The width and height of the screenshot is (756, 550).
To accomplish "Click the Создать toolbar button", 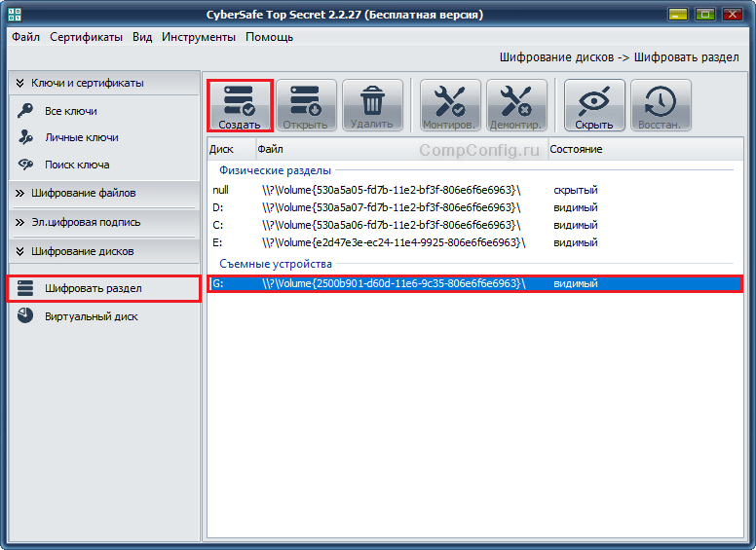I will (240, 105).
